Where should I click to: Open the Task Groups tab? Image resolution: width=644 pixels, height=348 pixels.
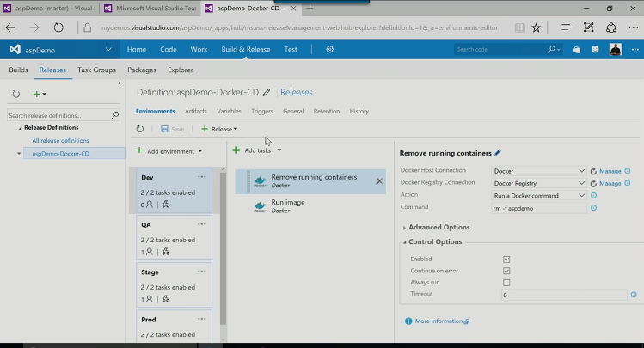96,70
